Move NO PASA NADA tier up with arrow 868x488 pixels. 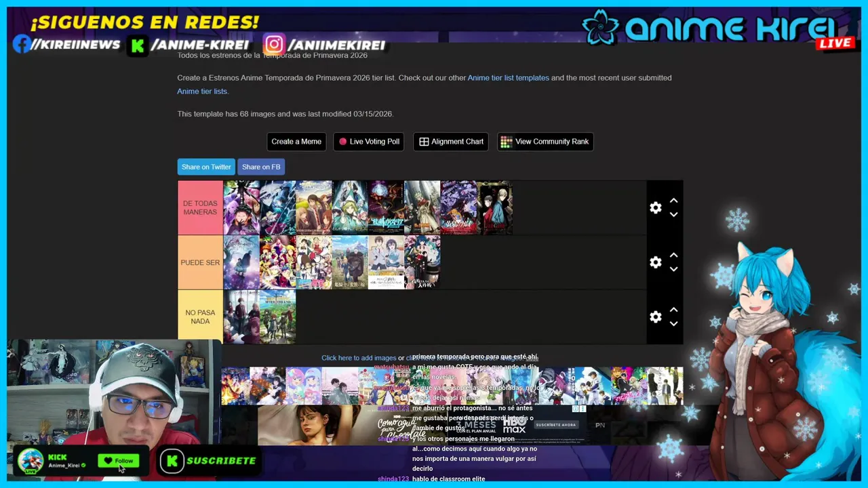pos(673,310)
